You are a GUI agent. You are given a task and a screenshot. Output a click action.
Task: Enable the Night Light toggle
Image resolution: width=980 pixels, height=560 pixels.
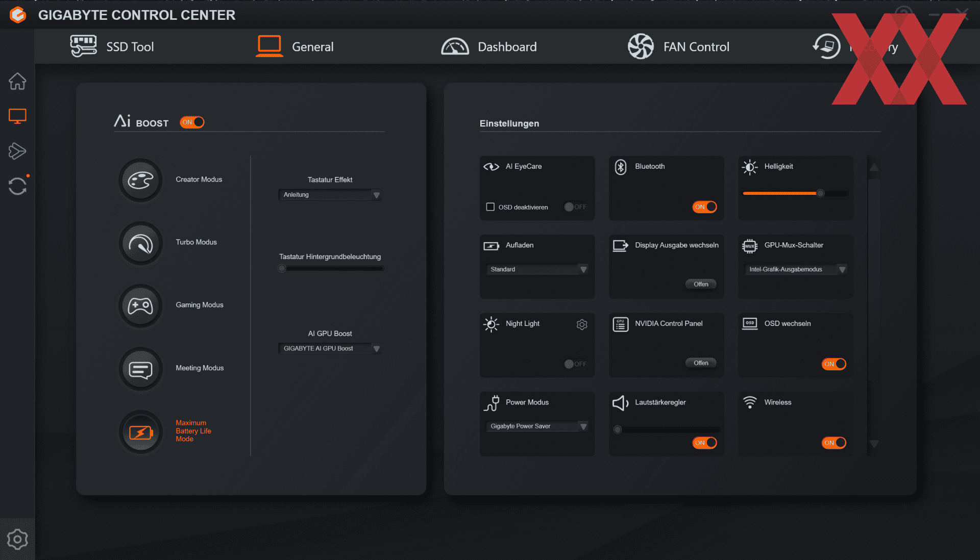pyautogui.click(x=575, y=364)
